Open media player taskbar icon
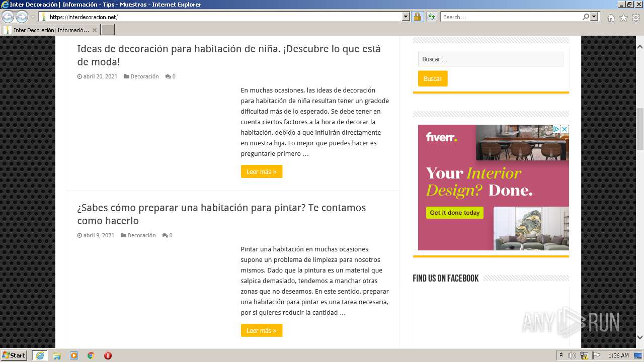This screenshot has height=362, width=644. tap(74, 355)
